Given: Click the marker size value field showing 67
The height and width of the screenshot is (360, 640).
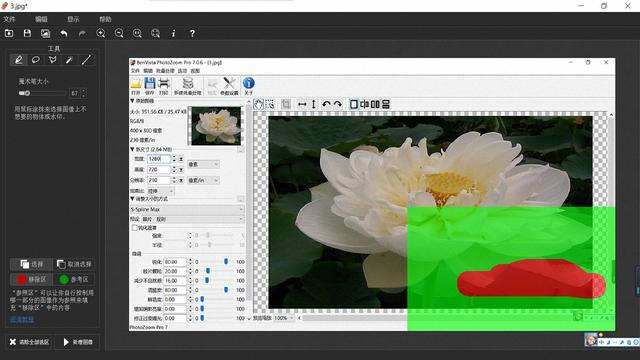Looking at the screenshot, I should pos(75,93).
